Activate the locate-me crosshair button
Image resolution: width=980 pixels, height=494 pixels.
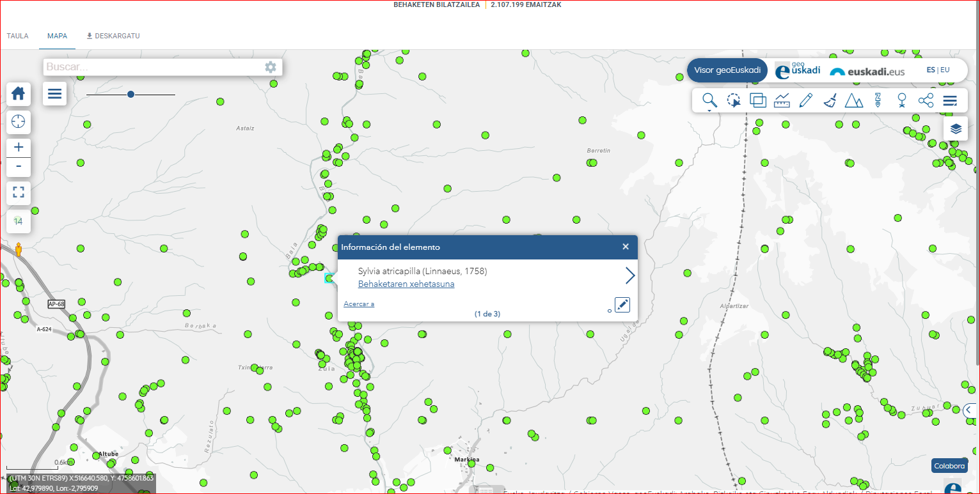point(18,121)
